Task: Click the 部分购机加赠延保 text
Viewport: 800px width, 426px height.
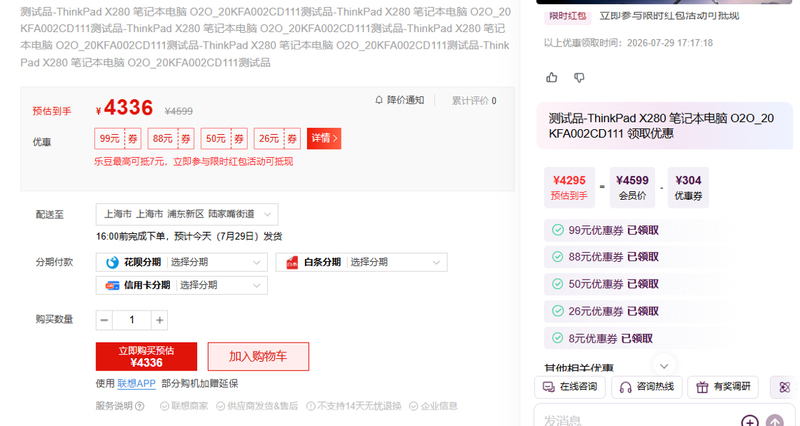Action: click(x=199, y=384)
